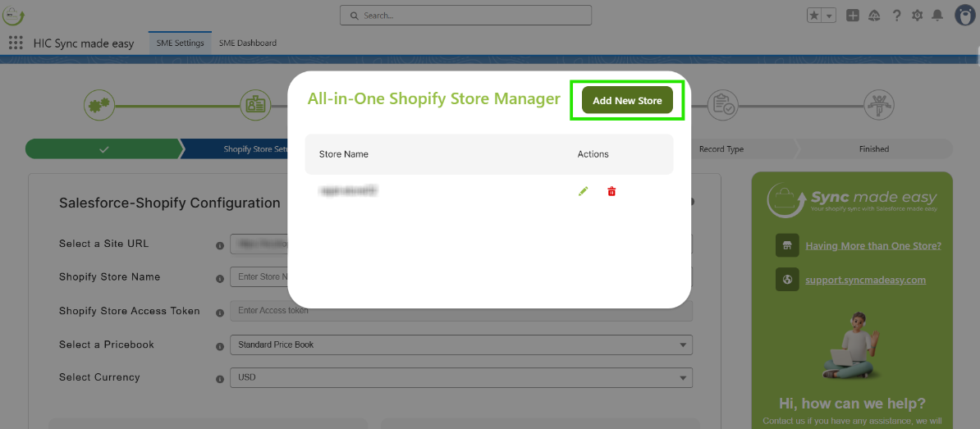Click the Add New Store button
Image resolution: width=980 pixels, height=429 pixels.
point(627,101)
